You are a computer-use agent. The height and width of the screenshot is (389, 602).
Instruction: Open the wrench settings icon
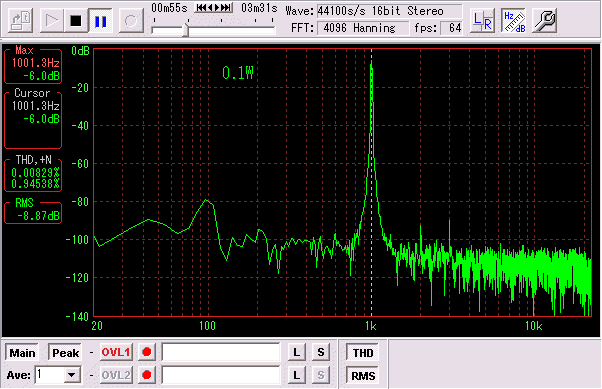(x=544, y=20)
